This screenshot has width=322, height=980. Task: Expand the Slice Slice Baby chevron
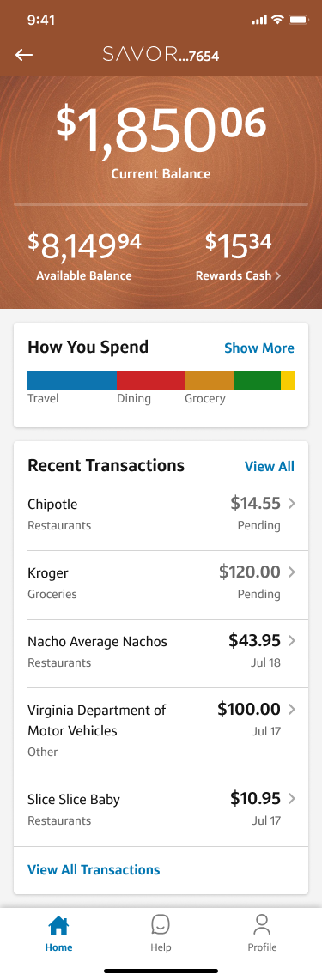(291, 799)
